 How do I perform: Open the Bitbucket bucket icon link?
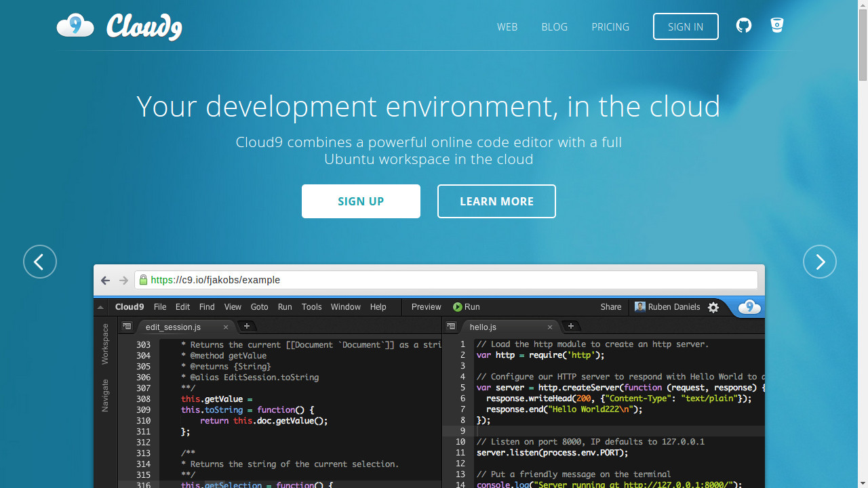(x=777, y=26)
